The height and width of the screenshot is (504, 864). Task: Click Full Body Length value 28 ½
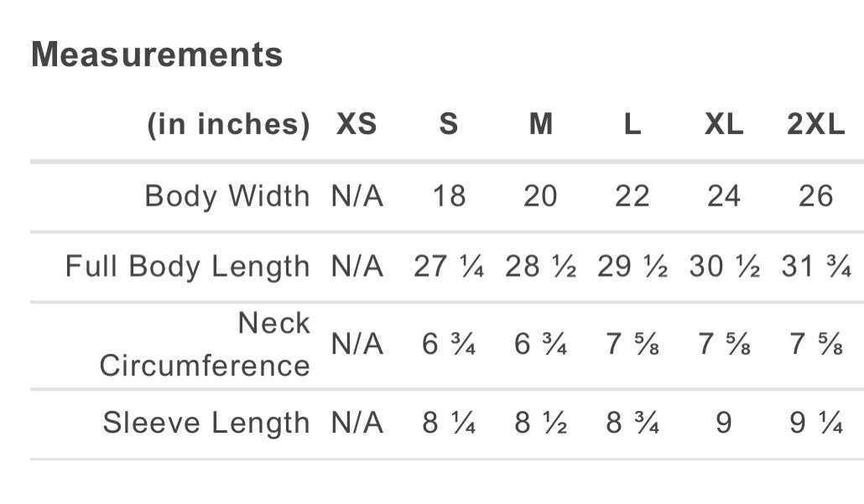click(x=541, y=267)
